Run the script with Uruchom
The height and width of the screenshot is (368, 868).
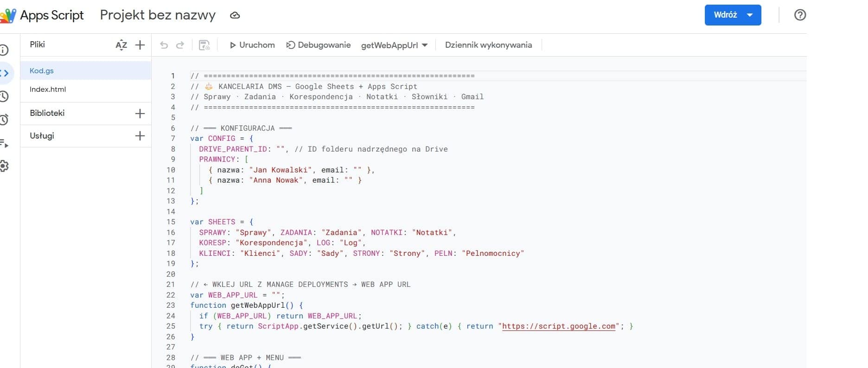[252, 45]
